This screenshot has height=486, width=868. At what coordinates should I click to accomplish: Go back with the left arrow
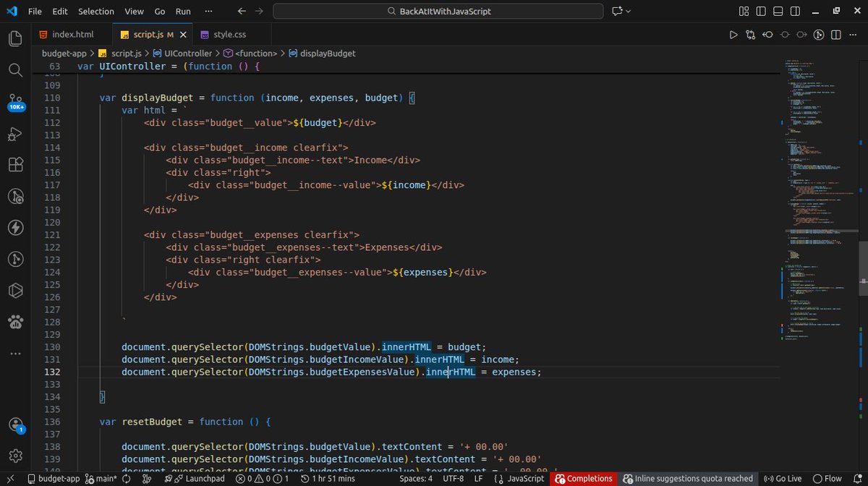pos(242,12)
